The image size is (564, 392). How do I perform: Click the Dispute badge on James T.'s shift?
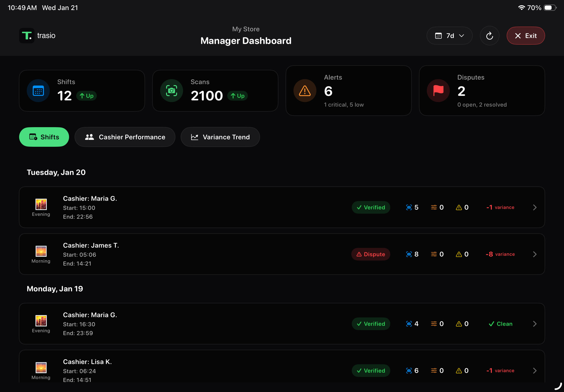click(371, 254)
